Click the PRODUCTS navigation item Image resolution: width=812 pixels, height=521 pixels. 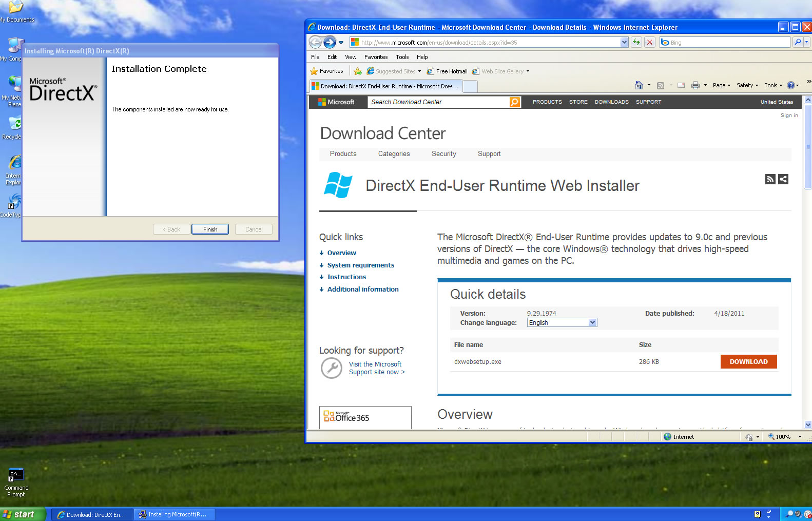coord(547,102)
